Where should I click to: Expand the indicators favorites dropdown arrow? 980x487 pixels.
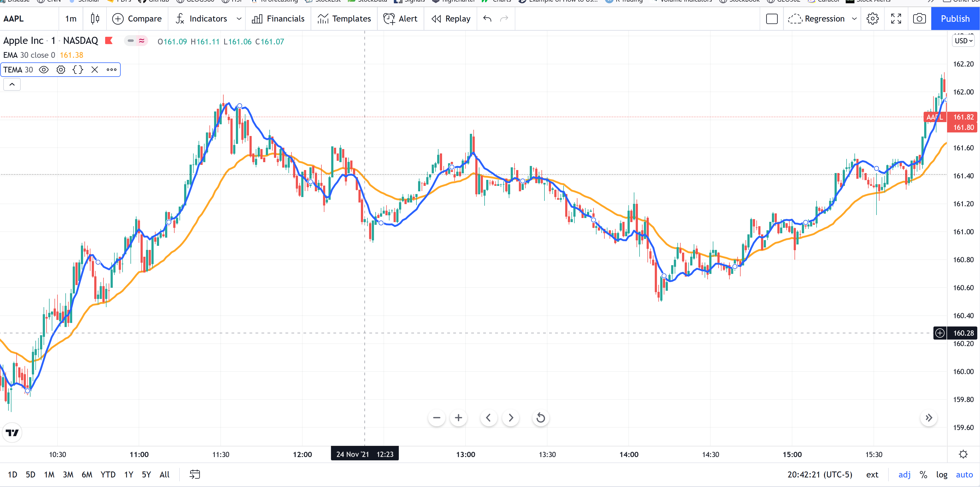[239, 19]
